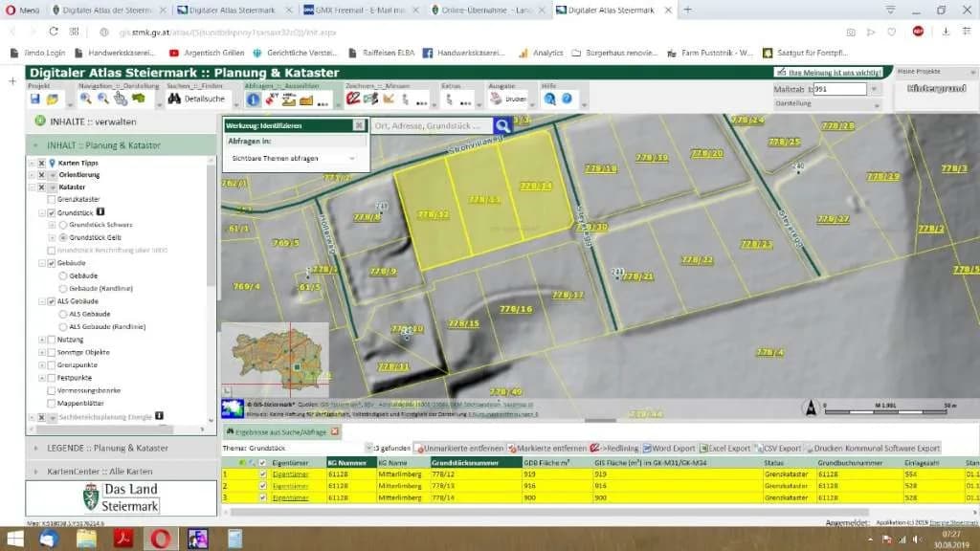Image resolution: width=980 pixels, height=551 pixels.
Task: Switch to the Online-Übernahme browser tab
Action: (489, 10)
